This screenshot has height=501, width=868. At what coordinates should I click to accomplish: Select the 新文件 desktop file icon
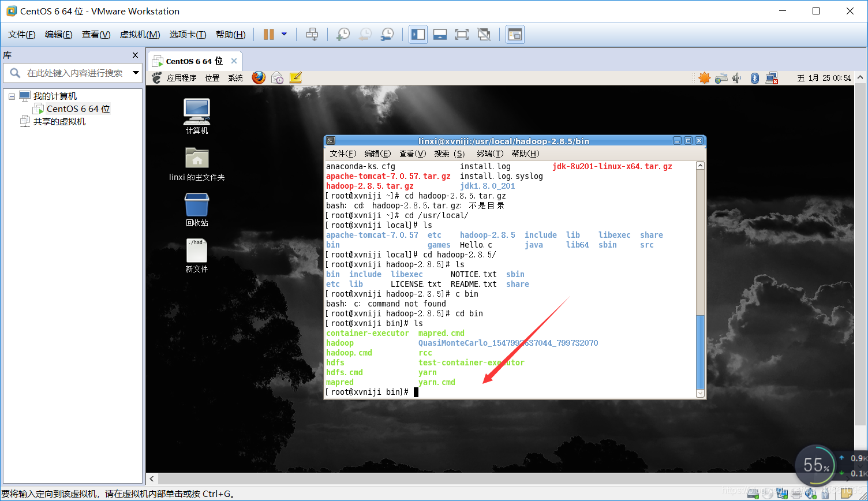(x=197, y=256)
